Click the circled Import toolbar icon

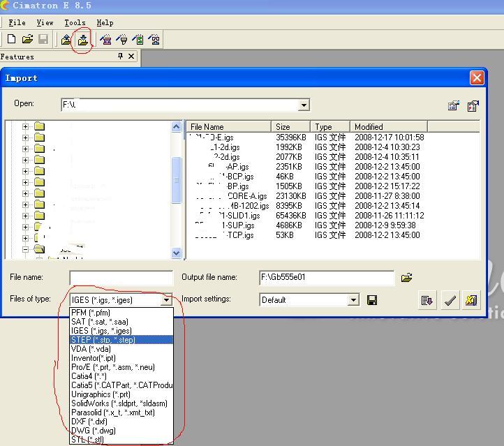(x=83, y=40)
